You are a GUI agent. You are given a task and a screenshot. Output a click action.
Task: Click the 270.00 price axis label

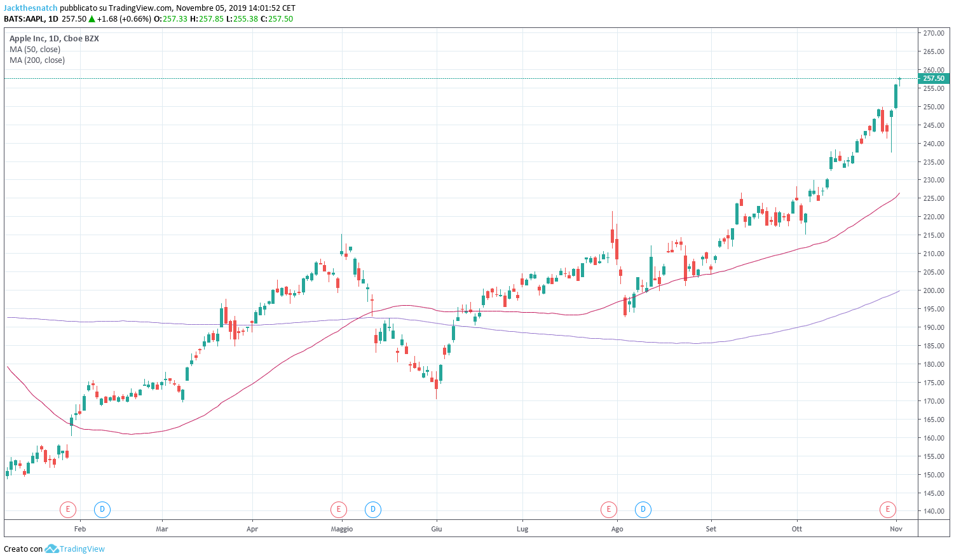coord(934,33)
